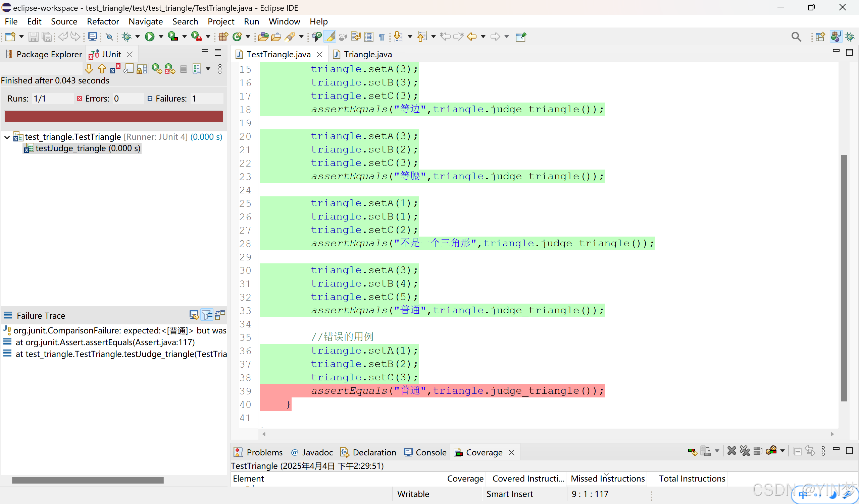
Task: Switch to the Triangle.java editor tab
Action: (x=367, y=54)
